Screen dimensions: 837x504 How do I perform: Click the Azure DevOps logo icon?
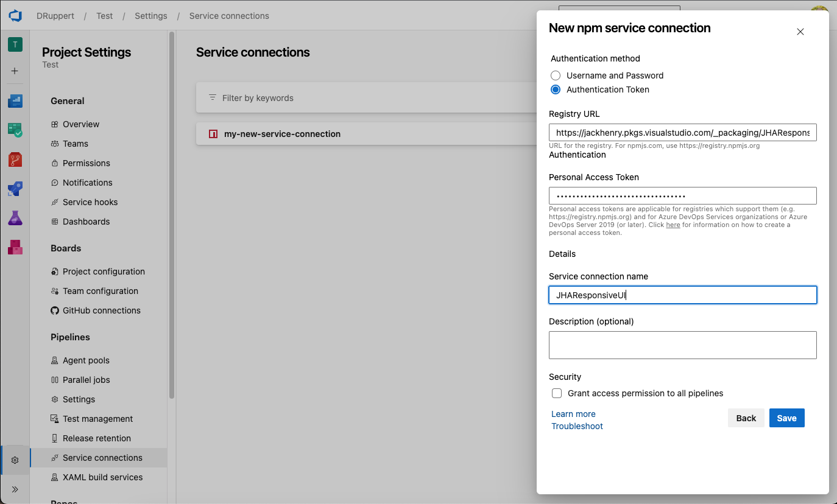click(x=15, y=16)
